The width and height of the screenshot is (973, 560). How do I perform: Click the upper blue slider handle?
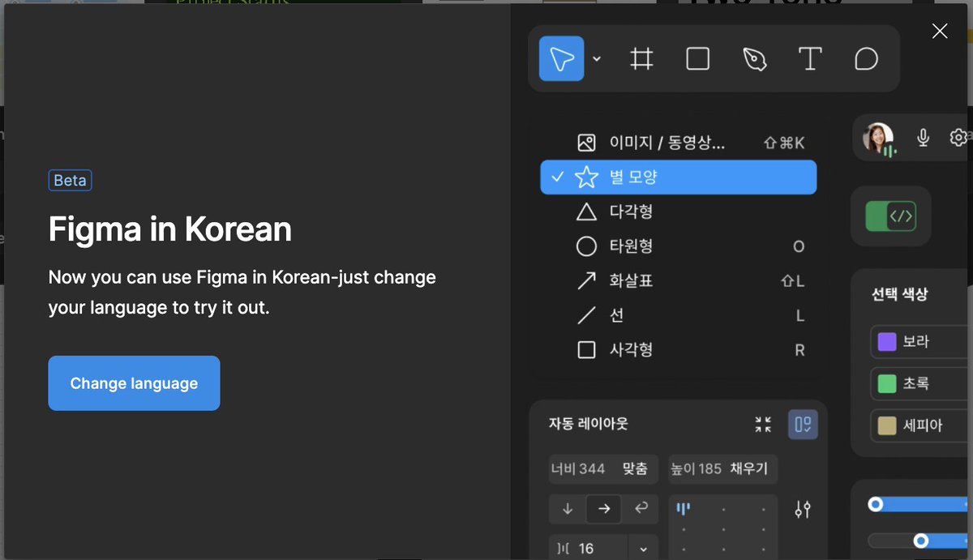pyautogui.click(x=875, y=504)
